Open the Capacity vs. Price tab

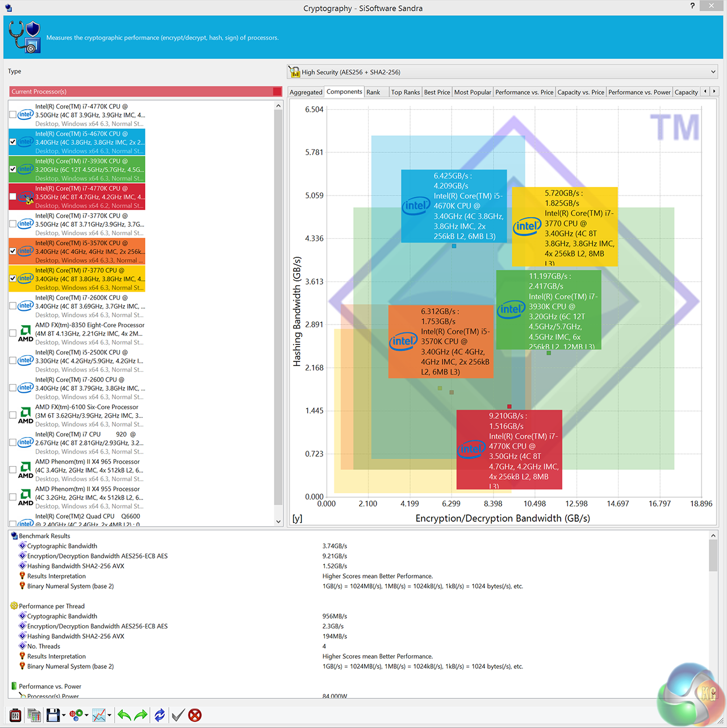(x=580, y=92)
